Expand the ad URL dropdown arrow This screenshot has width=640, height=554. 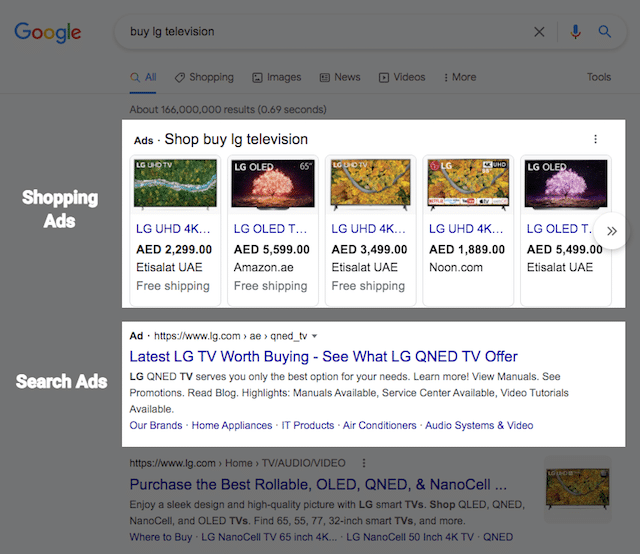click(x=315, y=337)
